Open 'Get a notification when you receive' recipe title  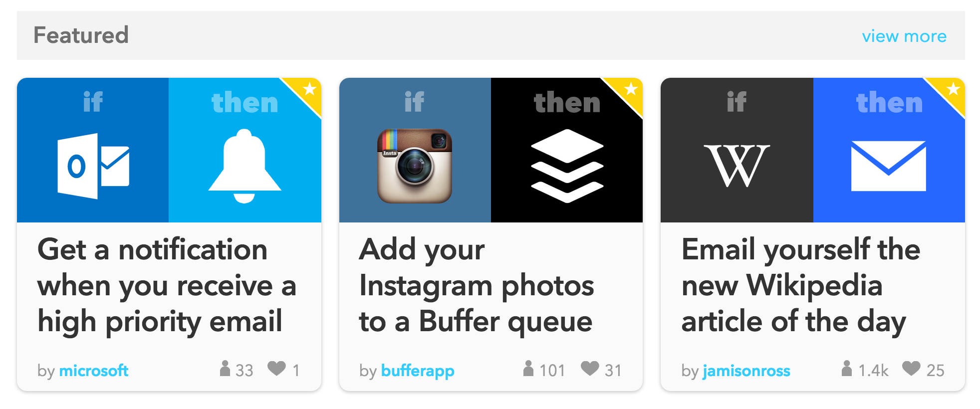point(167,285)
